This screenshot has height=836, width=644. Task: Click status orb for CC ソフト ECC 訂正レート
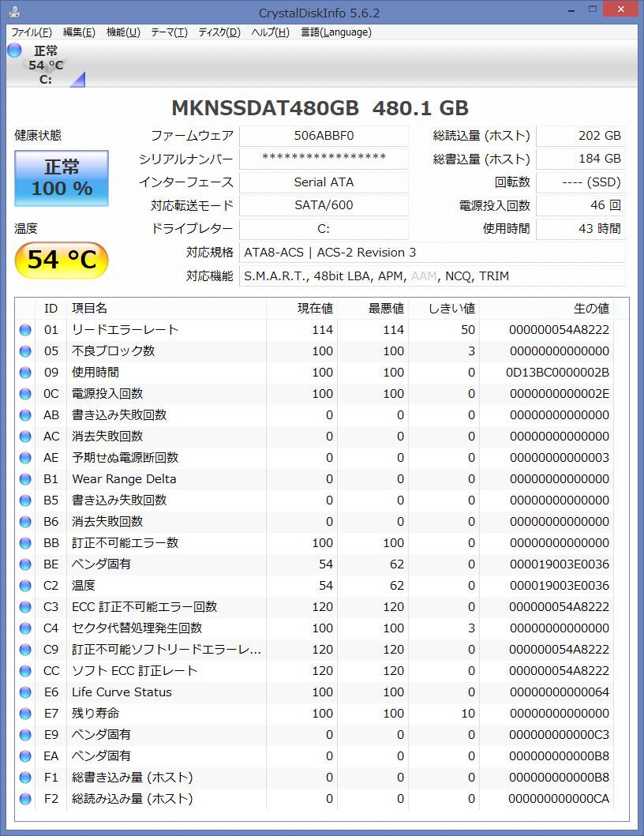click(x=25, y=671)
